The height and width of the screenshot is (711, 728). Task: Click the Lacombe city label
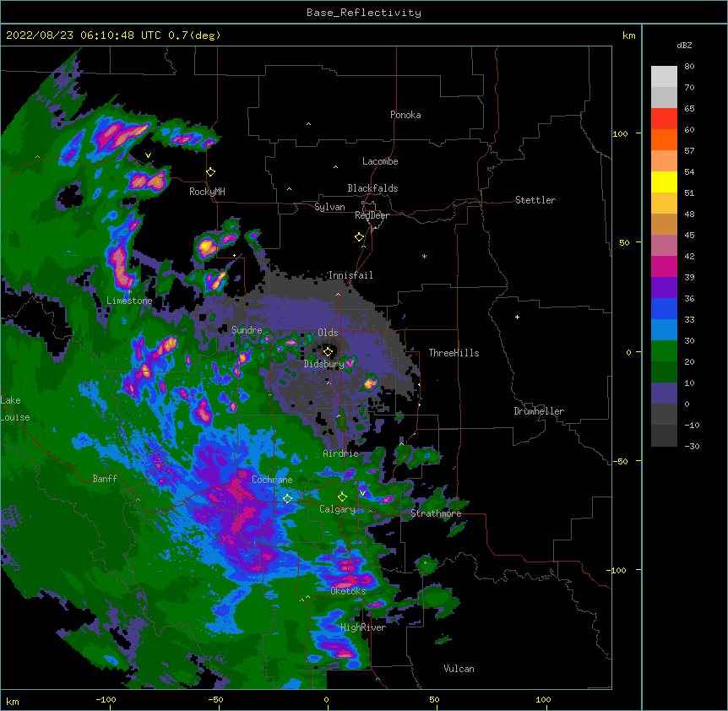(380, 161)
